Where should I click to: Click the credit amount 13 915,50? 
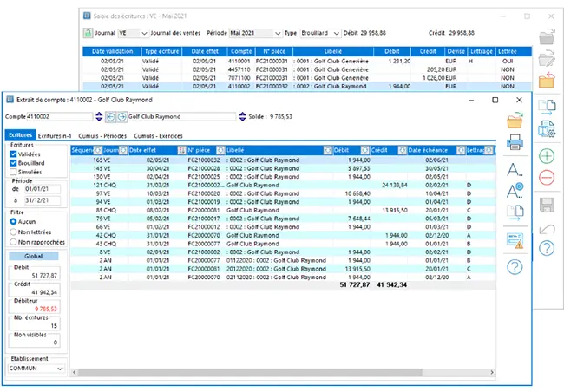point(395,211)
